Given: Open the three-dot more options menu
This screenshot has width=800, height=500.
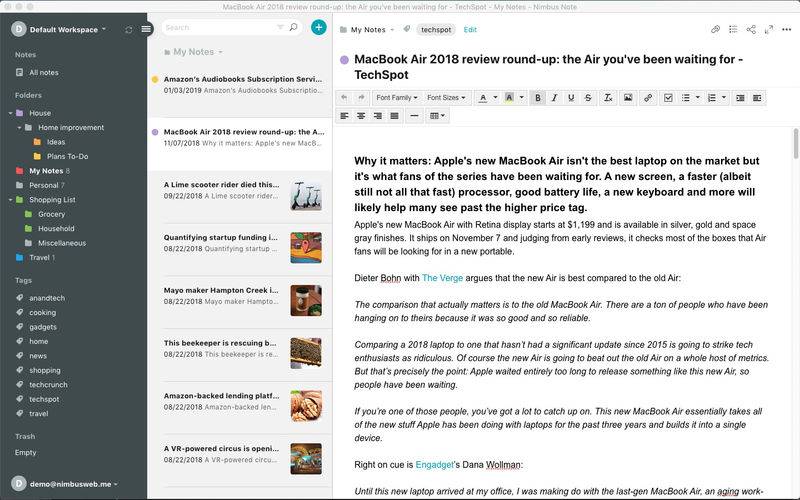Looking at the screenshot, I should point(787,30).
